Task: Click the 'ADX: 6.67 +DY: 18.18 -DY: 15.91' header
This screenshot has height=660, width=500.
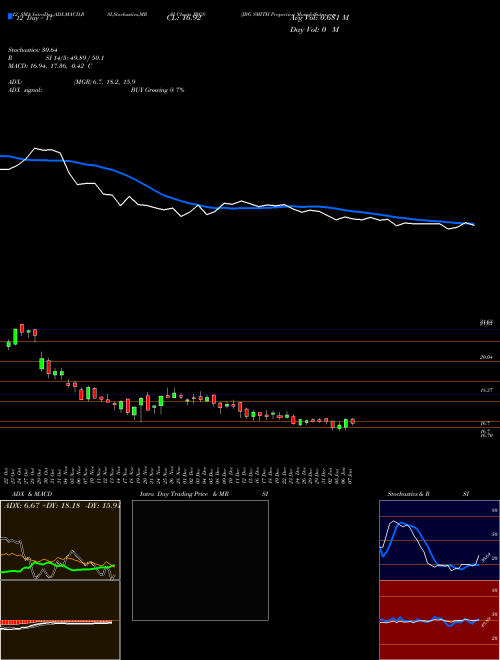Action: click(x=62, y=505)
